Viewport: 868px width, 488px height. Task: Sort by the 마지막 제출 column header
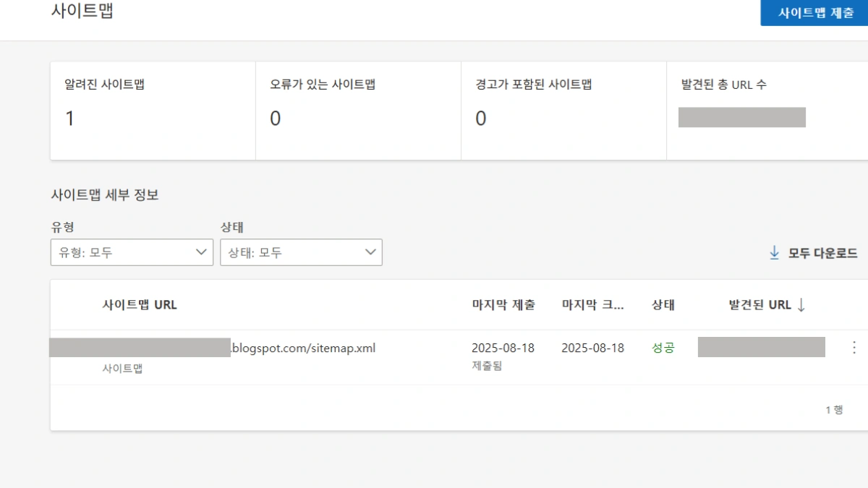coord(503,305)
